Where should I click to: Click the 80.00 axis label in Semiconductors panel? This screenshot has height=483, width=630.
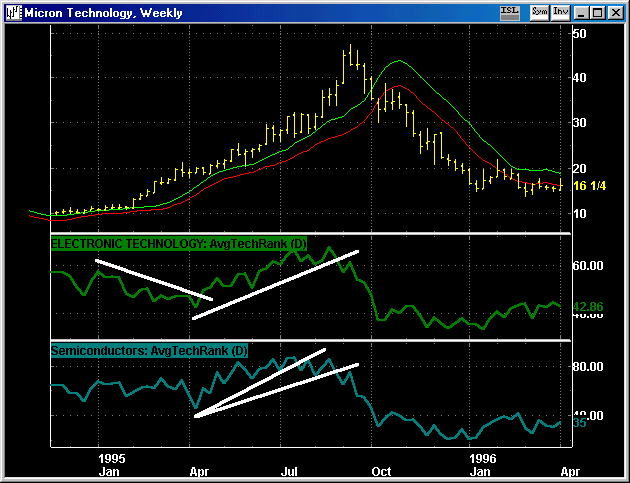(x=588, y=366)
